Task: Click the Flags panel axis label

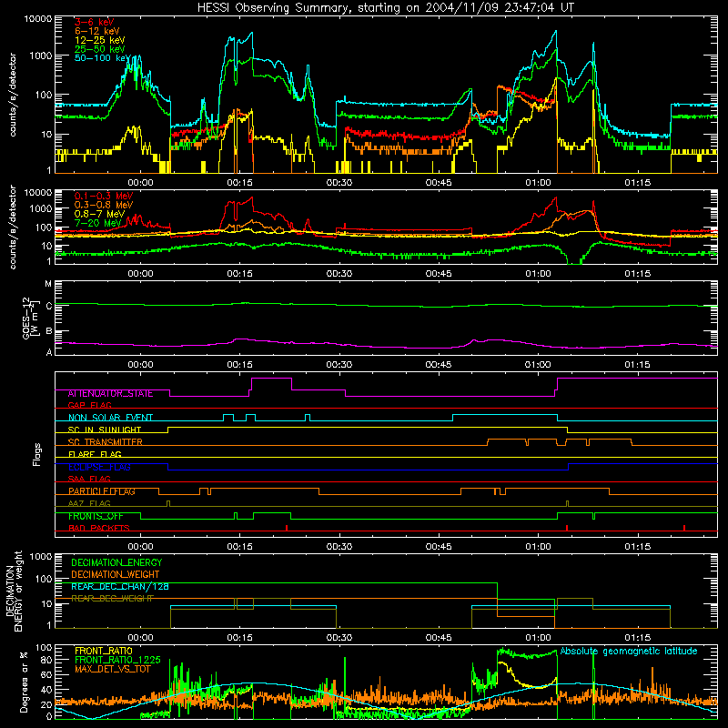Action: [x=37, y=454]
